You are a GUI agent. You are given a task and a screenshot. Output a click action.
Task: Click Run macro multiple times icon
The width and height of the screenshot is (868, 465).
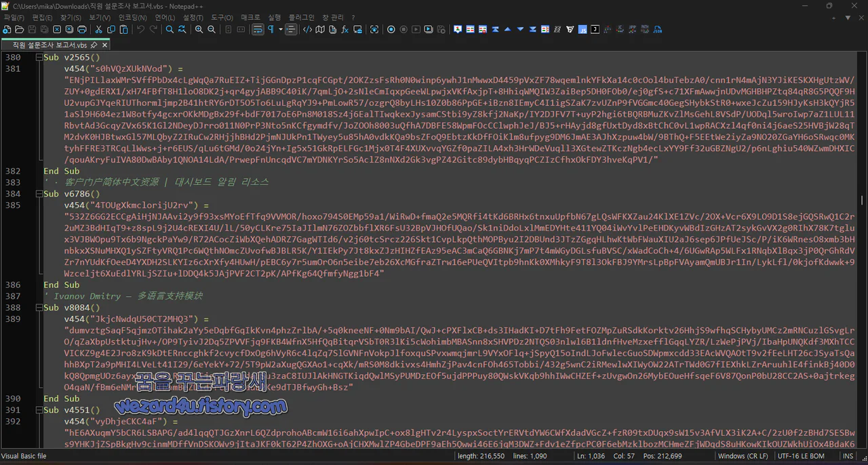pos(429,30)
